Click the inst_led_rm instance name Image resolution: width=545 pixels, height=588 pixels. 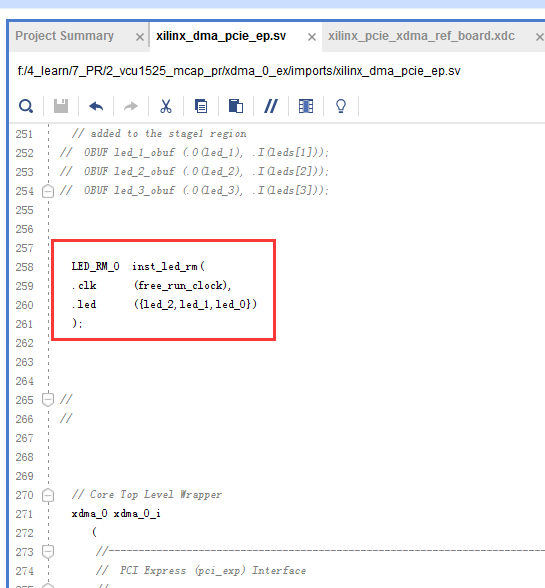coord(165,267)
